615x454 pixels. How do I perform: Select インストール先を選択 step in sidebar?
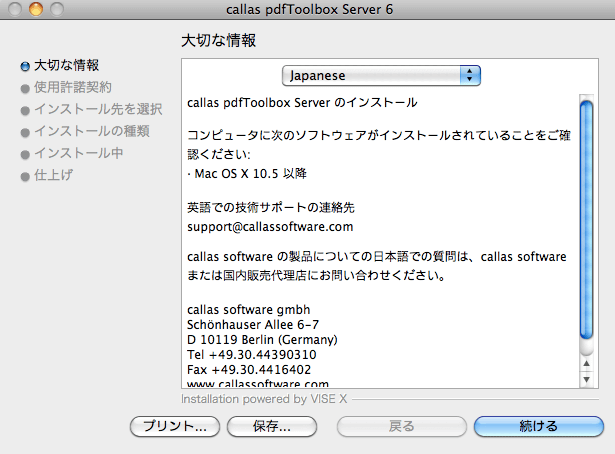coord(98,109)
